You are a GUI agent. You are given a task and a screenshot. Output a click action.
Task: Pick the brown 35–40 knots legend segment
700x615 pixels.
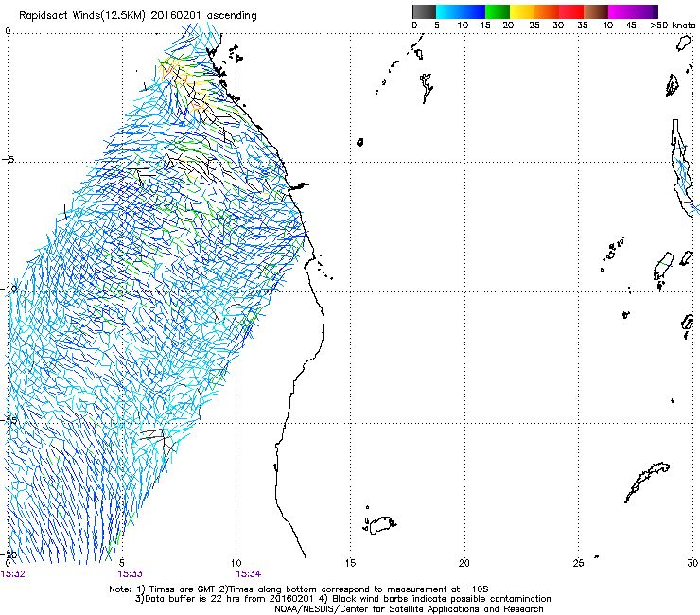(596, 11)
